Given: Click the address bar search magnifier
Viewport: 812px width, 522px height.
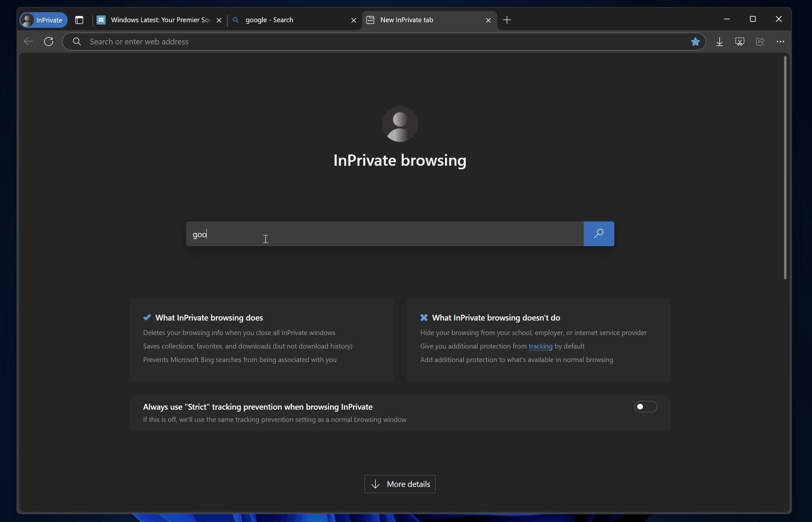Looking at the screenshot, I should [77, 41].
